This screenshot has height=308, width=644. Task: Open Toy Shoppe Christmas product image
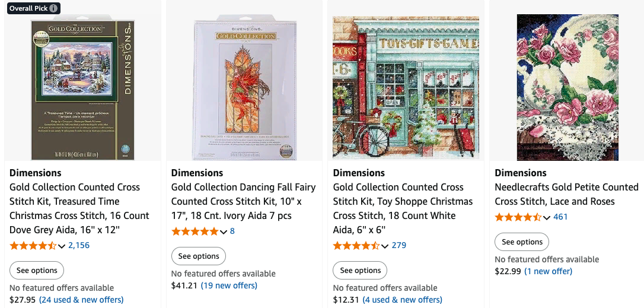[406, 88]
